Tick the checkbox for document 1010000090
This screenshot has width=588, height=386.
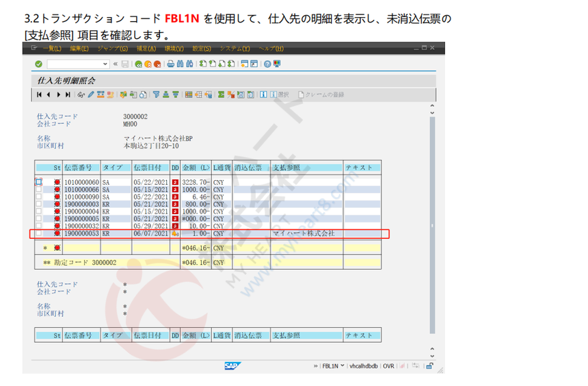38,196
